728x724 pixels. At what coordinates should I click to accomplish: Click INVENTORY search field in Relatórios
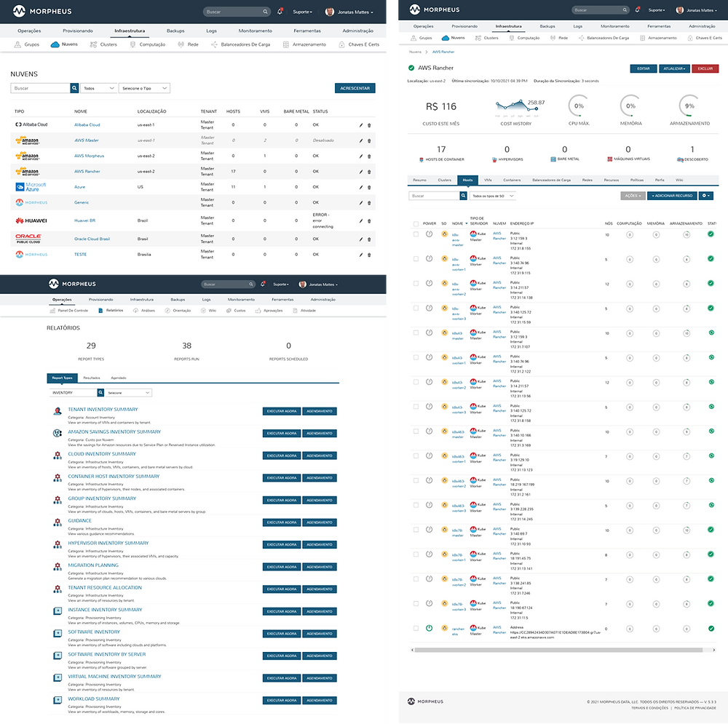point(73,393)
